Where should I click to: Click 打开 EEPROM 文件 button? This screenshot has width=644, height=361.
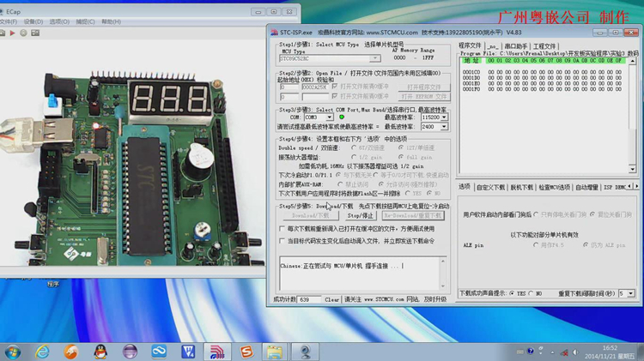(x=424, y=96)
